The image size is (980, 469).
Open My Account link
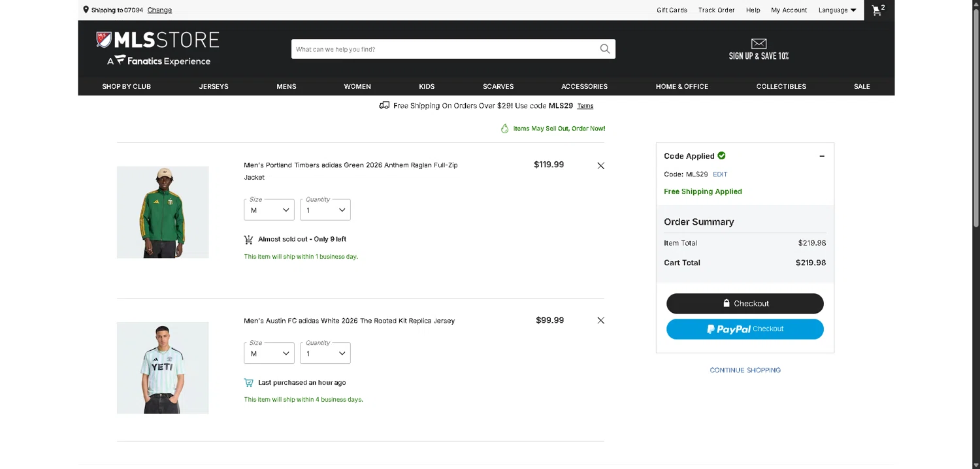coord(789,10)
